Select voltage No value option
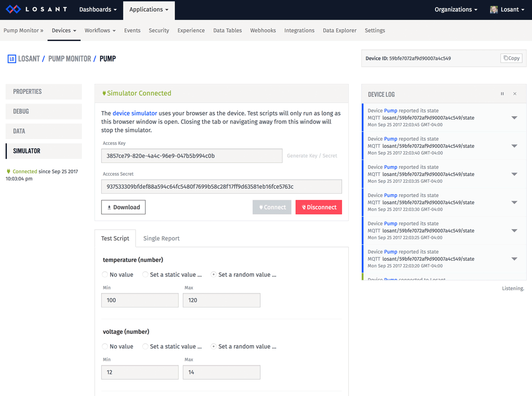Screen dimensions: 532x396 (105, 346)
